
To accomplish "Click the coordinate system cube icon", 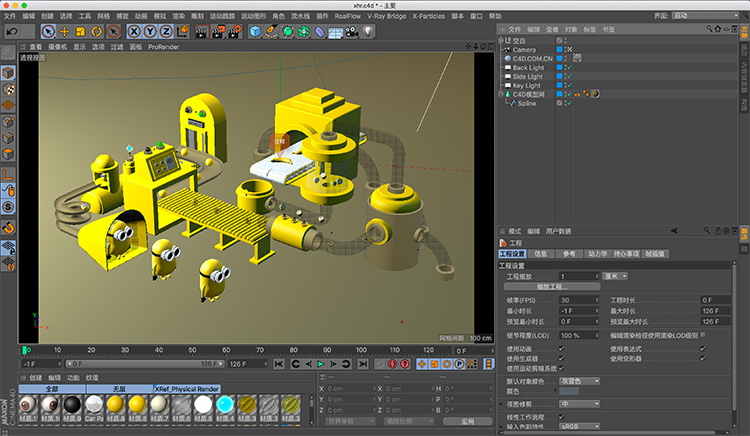I will pos(183,32).
